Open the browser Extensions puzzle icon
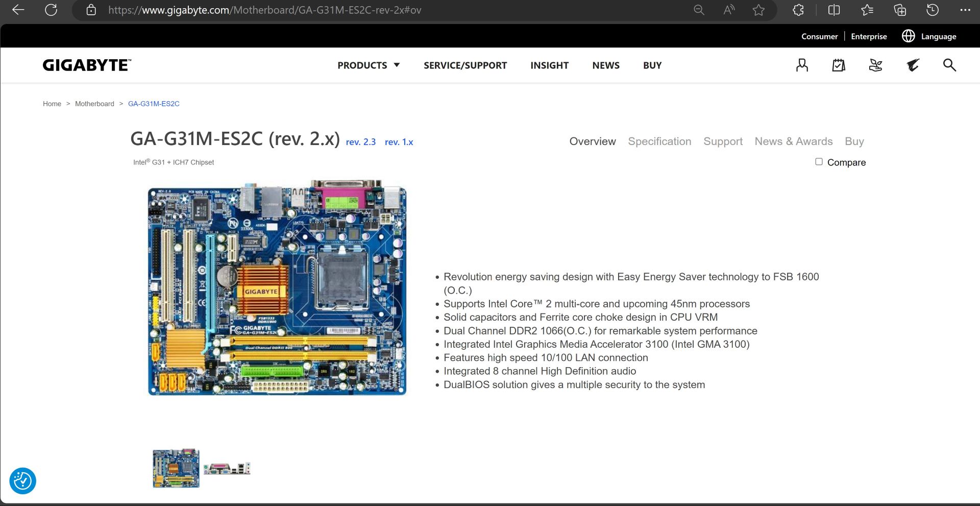 point(798,10)
